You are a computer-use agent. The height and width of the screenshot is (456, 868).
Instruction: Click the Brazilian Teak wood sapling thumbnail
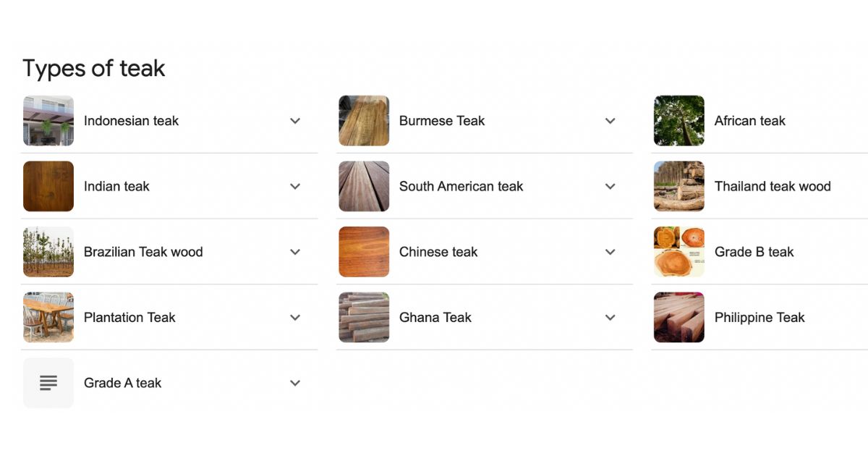pyautogui.click(x=48, y=251)
